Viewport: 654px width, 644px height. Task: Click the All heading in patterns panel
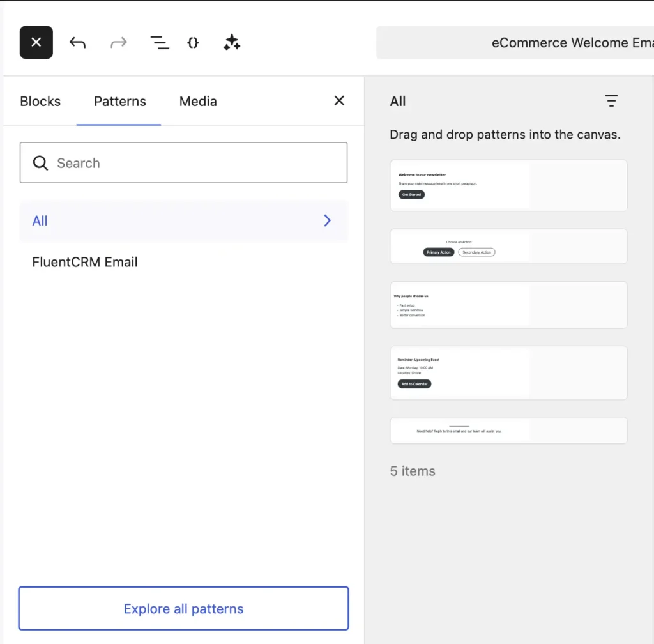click(x=397, y=102)
